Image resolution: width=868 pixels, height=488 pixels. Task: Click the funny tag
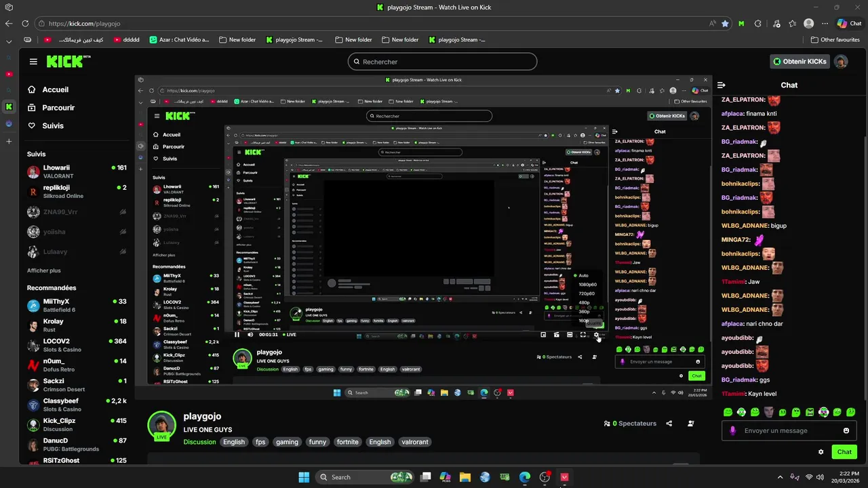pyautogui.click(x=317, y=442)
